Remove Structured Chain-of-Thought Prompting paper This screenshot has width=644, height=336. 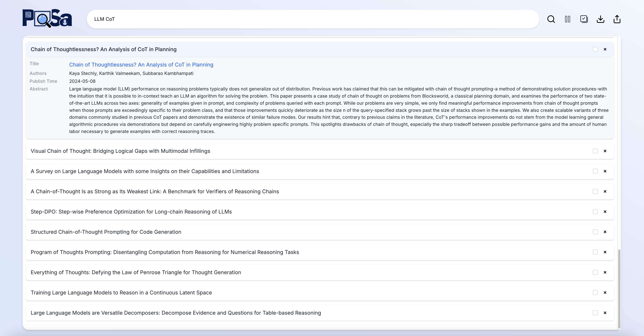(605, 232)
